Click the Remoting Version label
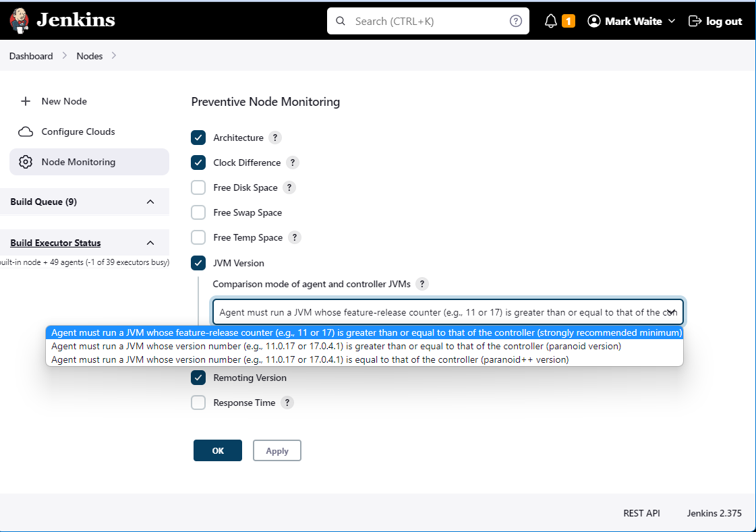This screenshot has height=532, width=756. [250, 378]
